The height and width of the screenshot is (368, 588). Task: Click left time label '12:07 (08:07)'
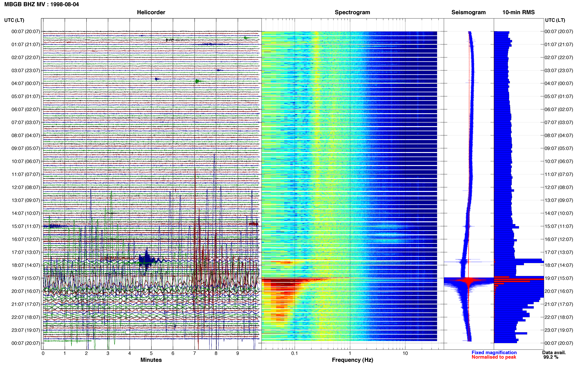coord(26,187)
